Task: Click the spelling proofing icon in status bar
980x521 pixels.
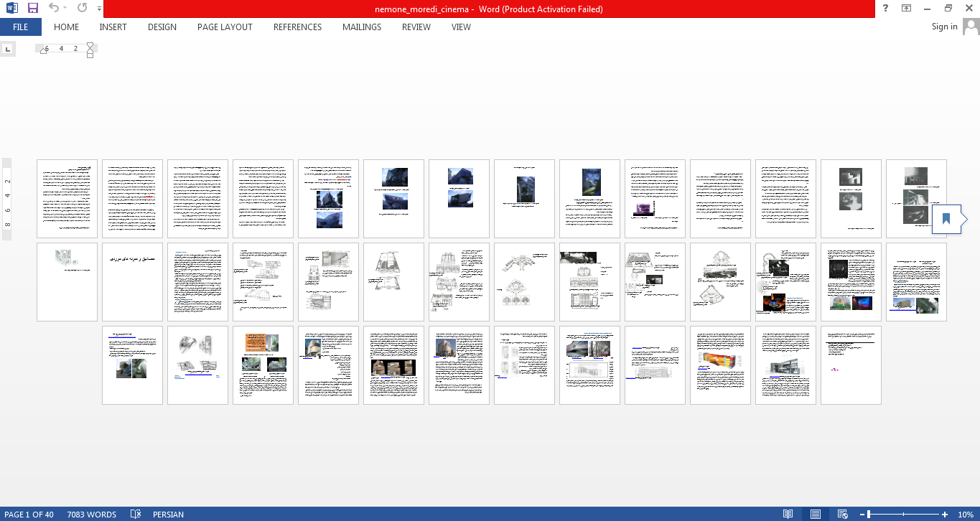Action: pyautogui.click(x=135, y=515)
